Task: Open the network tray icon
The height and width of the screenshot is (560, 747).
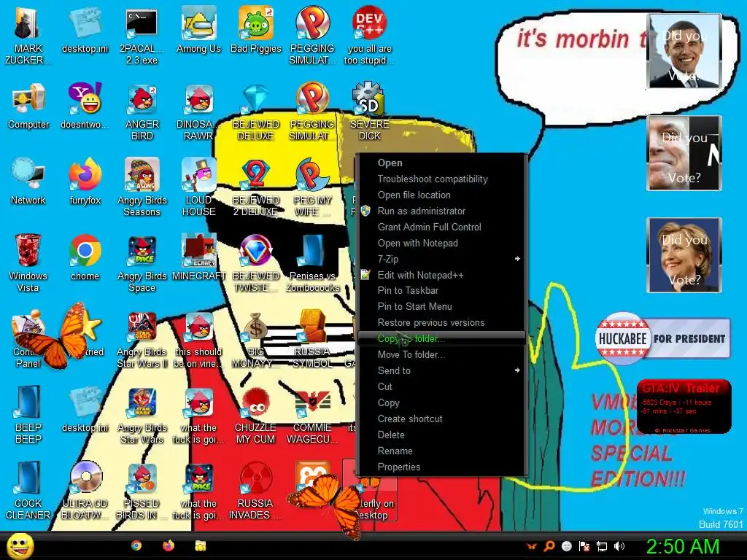Action: 602,546
